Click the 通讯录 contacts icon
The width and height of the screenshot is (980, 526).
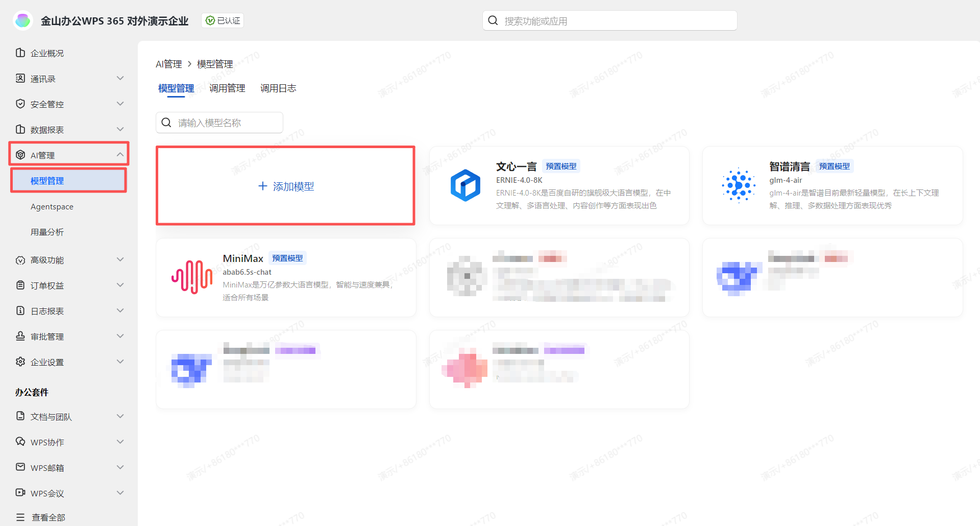tap(20, 78)
